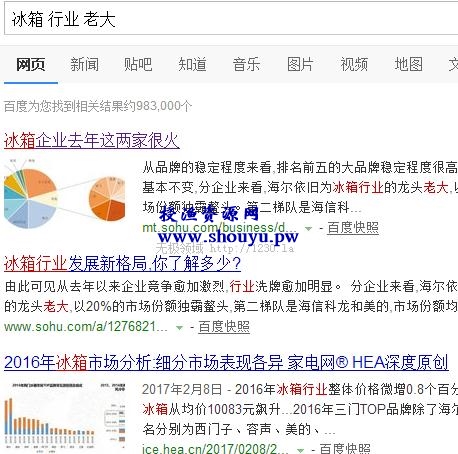Image resolution: width=458 pixels, height=454 pixels.
Task: Open the 贴吧 tab
Action: 138,64
